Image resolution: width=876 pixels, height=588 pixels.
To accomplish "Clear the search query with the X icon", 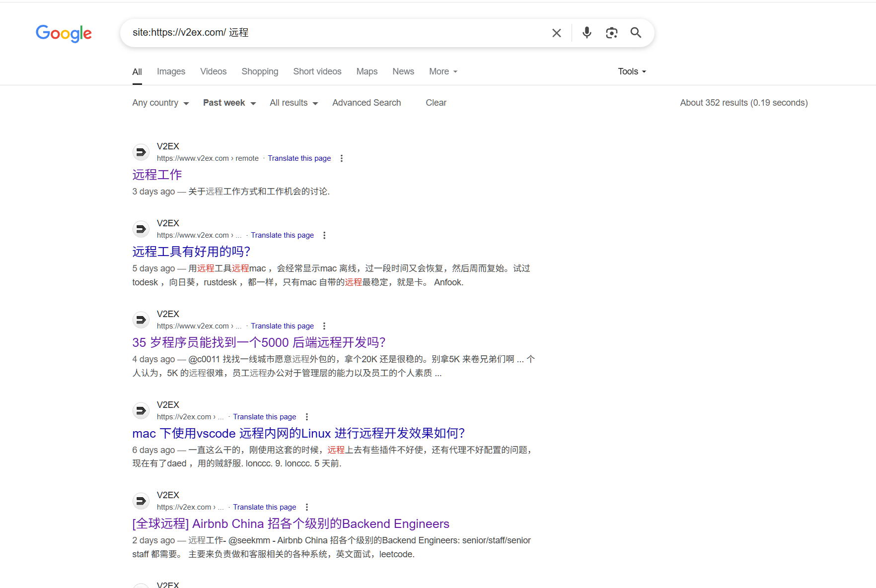I will 557,33.
